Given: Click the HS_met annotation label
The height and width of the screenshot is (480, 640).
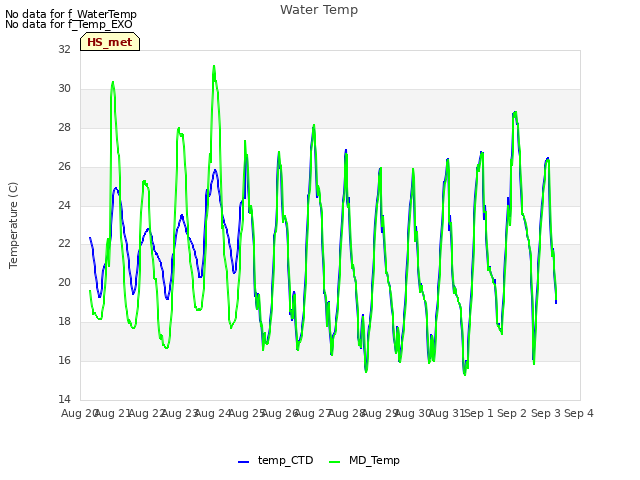Looking at the screenshot, I should point(110,42).
